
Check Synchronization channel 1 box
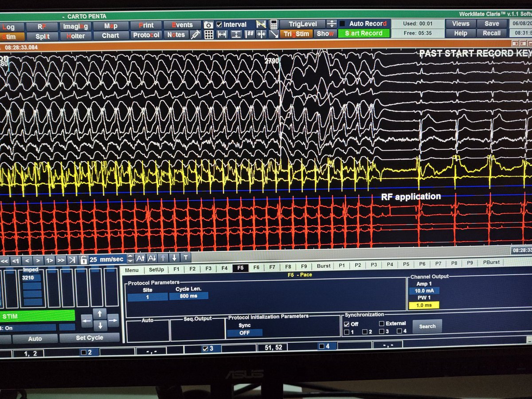347,332
